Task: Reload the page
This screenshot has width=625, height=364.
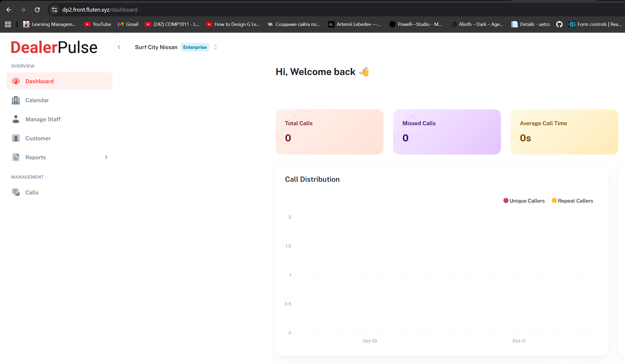Action: click(37, 10)
